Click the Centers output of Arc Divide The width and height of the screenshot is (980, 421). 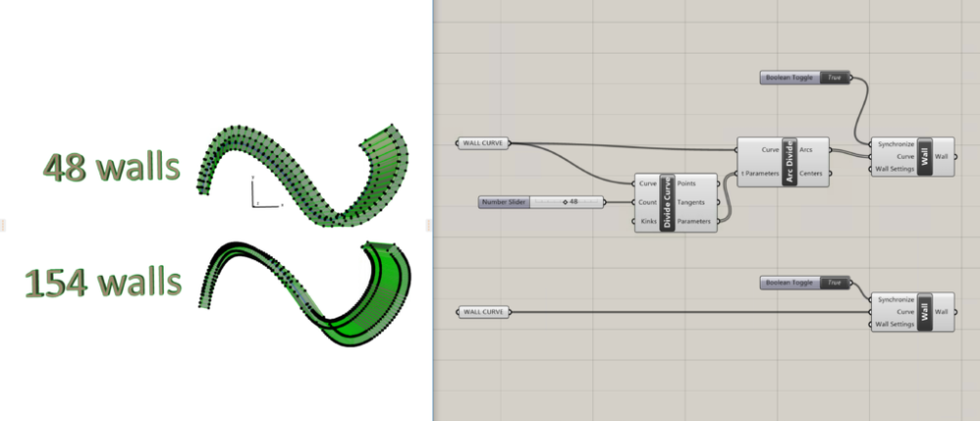(809, 174)
